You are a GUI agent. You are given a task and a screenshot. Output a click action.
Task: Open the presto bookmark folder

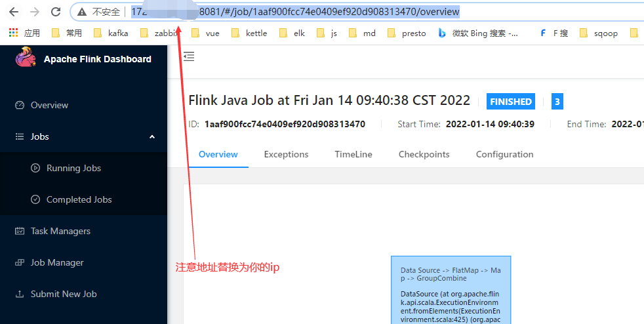tap(407, 33)
